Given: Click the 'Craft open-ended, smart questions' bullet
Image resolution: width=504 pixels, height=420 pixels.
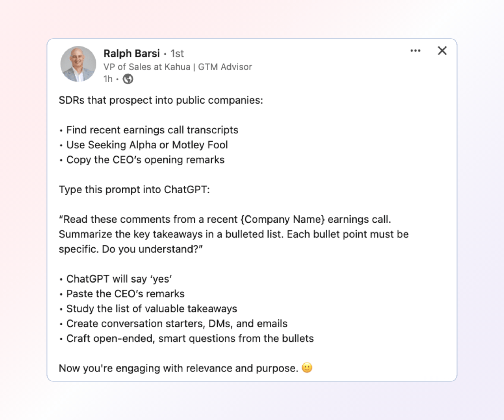Looking at the screenshot, I should [x=190, y=339].
